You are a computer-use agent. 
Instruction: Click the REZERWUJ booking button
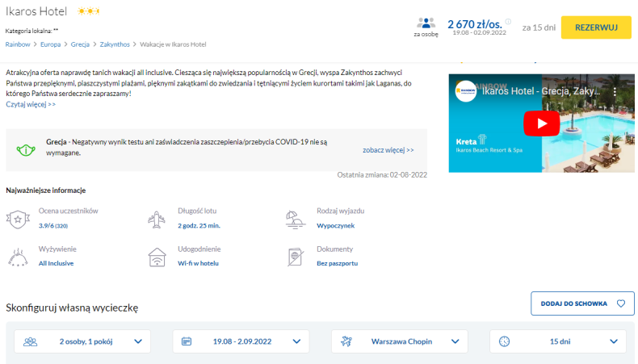pyautogui.click(x=596, y=27)
